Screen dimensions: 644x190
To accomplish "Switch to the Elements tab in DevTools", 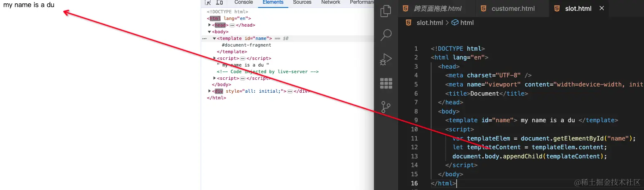I will (273, 2).
